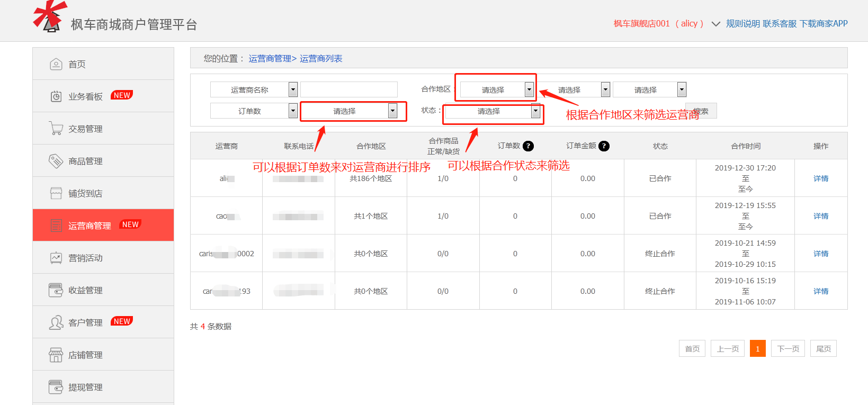
Task: Click the 运营商管理> breadcrumb link
Action: pos(272,59)
